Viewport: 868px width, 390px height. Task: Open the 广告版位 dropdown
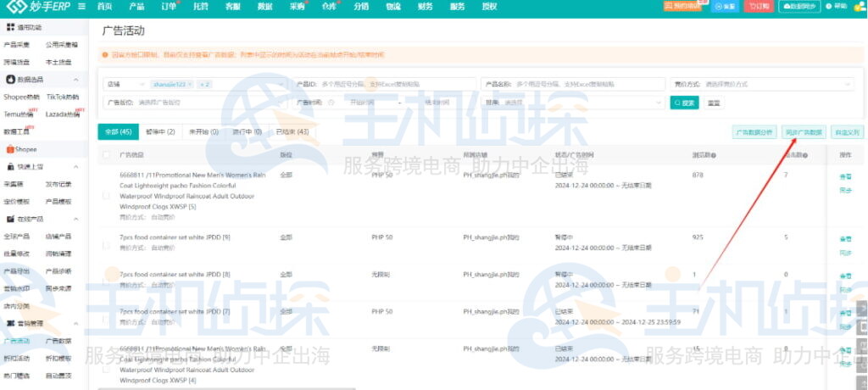point(195,103)
